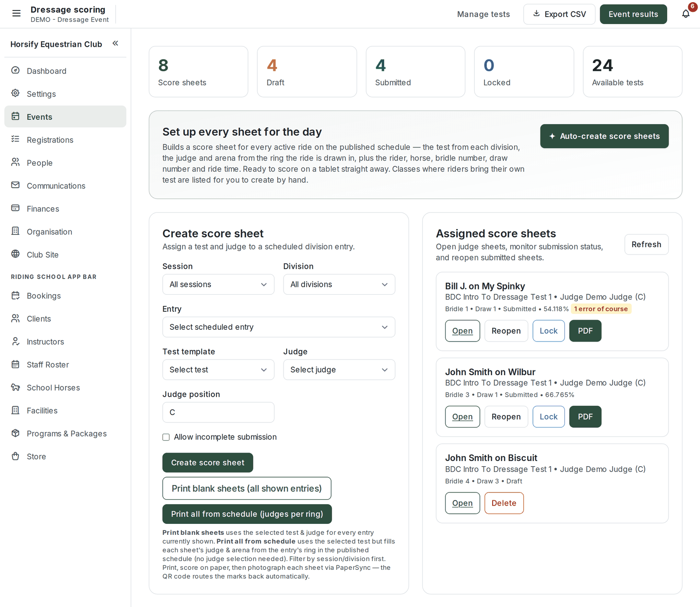Viewport: 700px width, 607px height.
Task: Open Facilities in the sidebar
Action: click(65, 410)
